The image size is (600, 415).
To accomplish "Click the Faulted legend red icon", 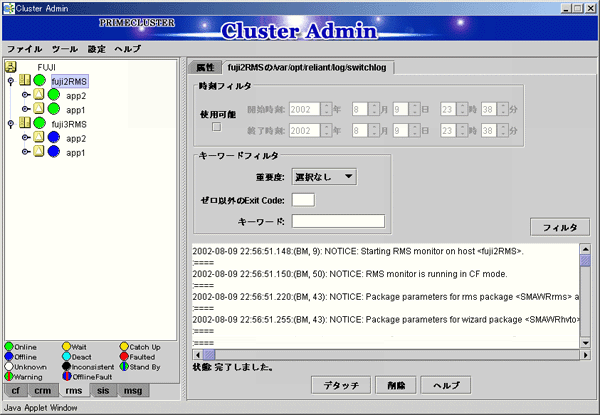I will (124, 356).
